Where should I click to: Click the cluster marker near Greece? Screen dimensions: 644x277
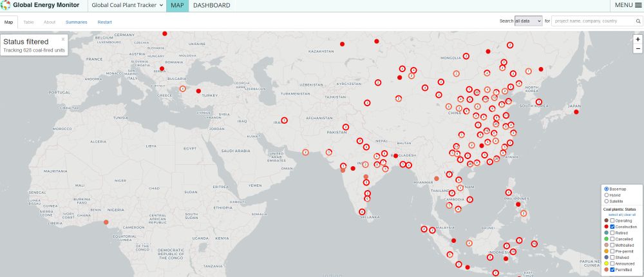[x=183, y=88]
